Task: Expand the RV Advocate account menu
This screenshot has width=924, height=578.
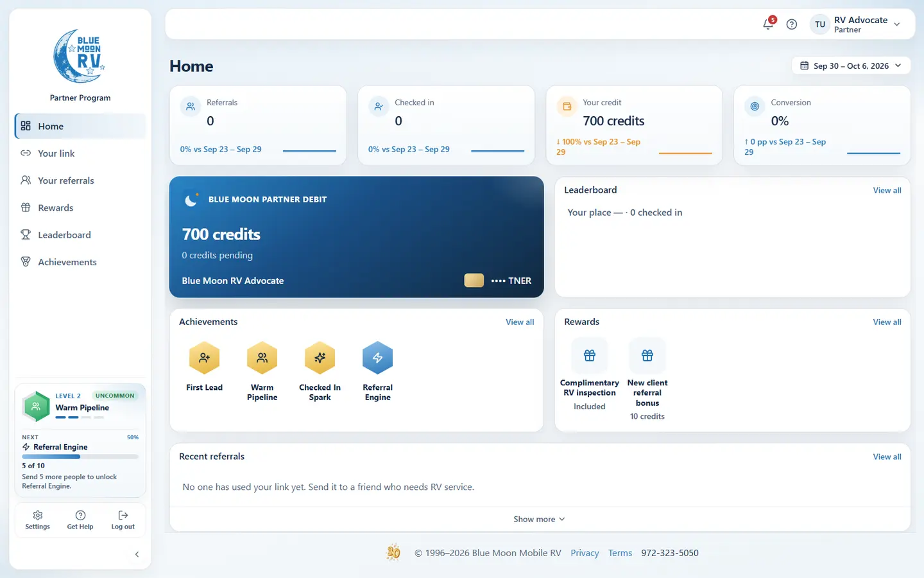Action: point(857,24)
